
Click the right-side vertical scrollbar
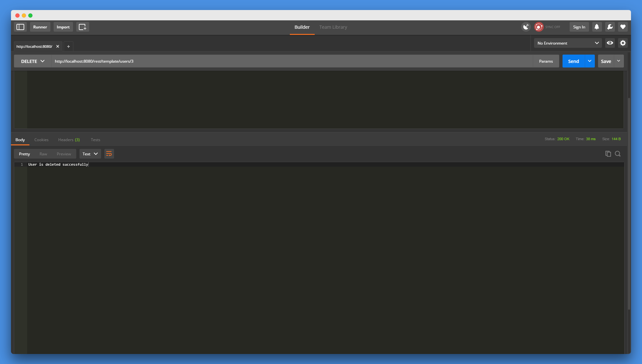tap(629, 203)
